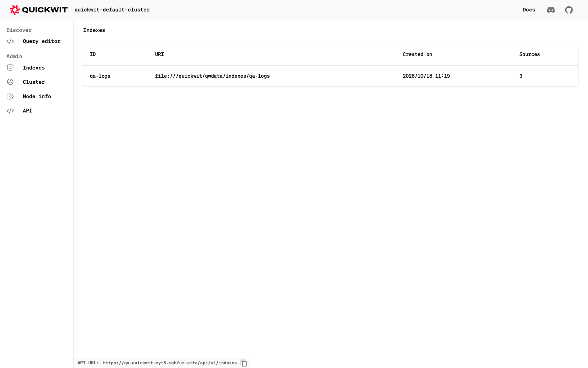Click the Cluster icon in sidebar

click(x=10, y=82)
